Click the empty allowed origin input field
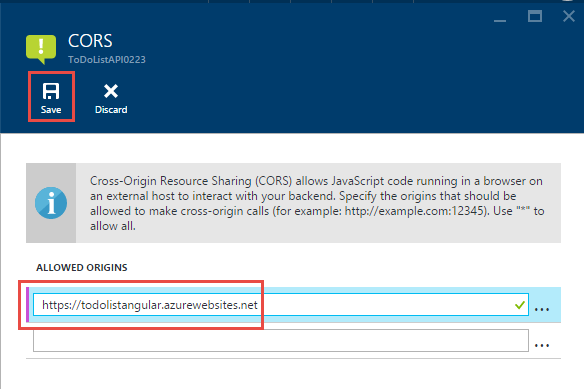The image size is (584, 389). pos(281,340)
